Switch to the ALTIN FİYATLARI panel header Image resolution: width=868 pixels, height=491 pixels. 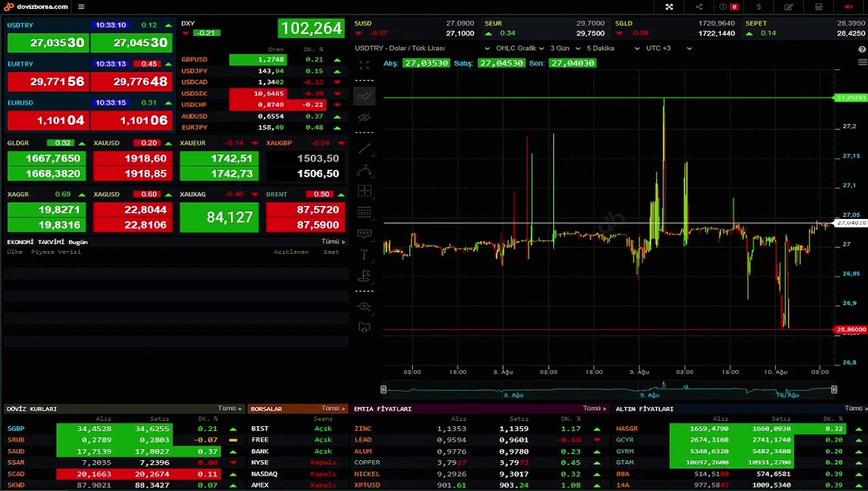pyautogui.click(x=644, y=409)
